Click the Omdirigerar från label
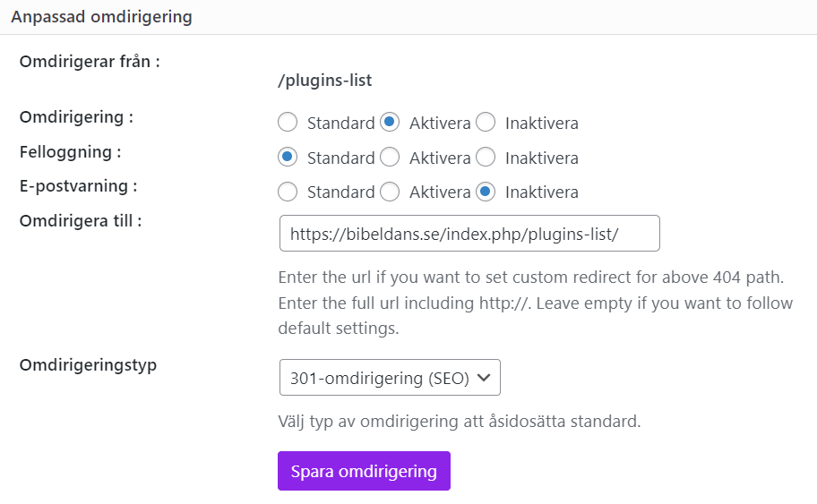Image resolution: width=817 pixels, height=504 pixels. pos(90,62)
